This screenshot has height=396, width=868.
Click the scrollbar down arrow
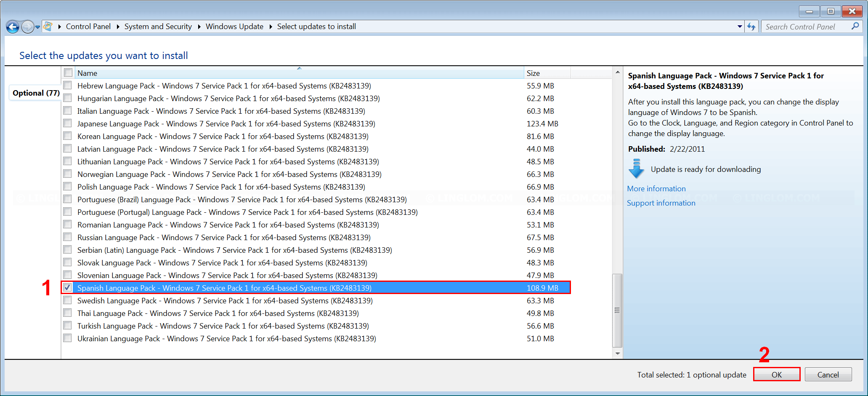tap(617, 353)
